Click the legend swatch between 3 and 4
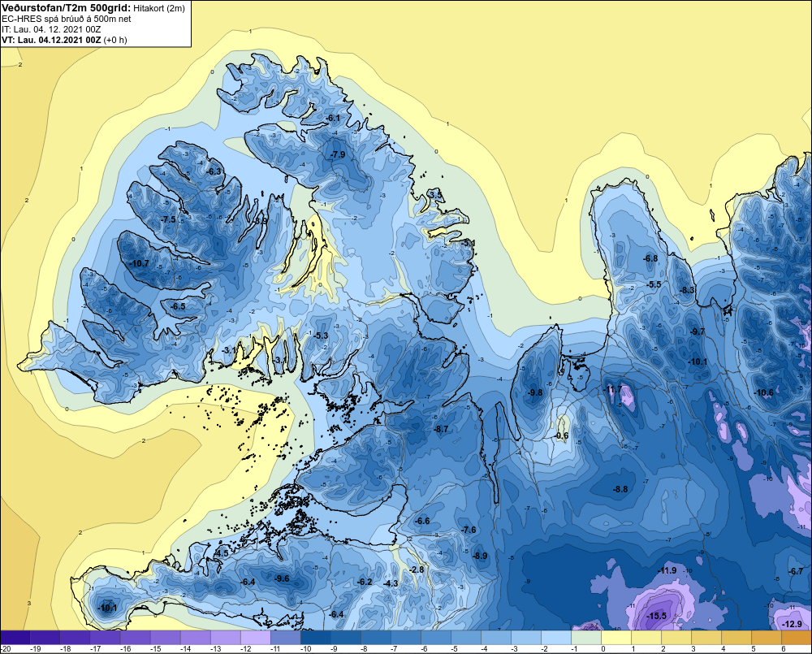 click(x=706, y=638)
